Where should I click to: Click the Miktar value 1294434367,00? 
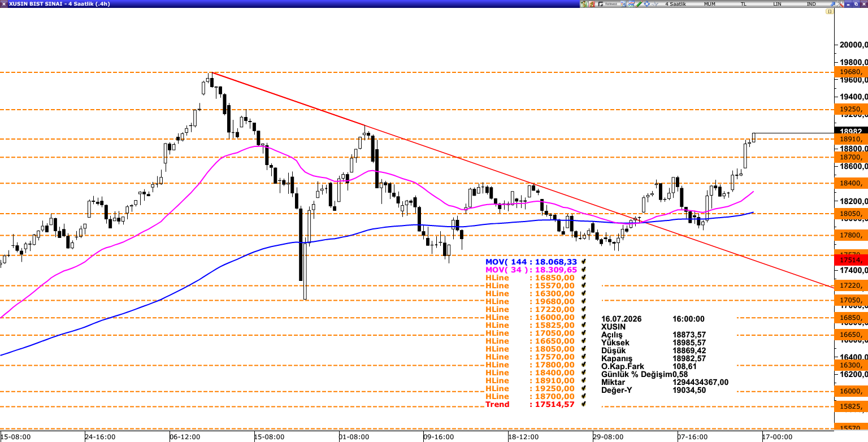[x=700, y=382]
